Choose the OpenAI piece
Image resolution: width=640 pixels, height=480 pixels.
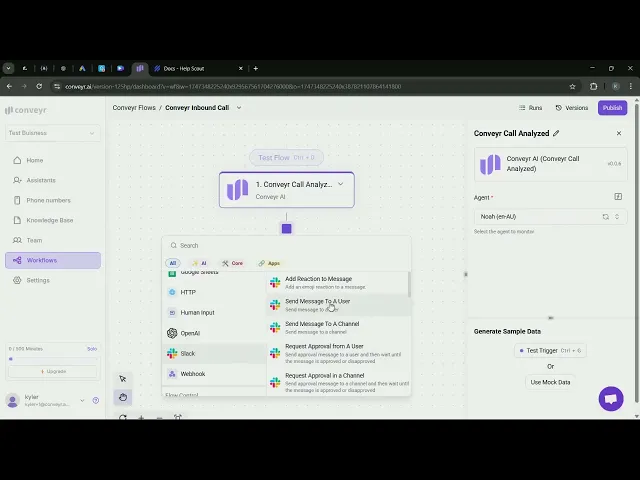pyautogui.click(x=215, y=333)
